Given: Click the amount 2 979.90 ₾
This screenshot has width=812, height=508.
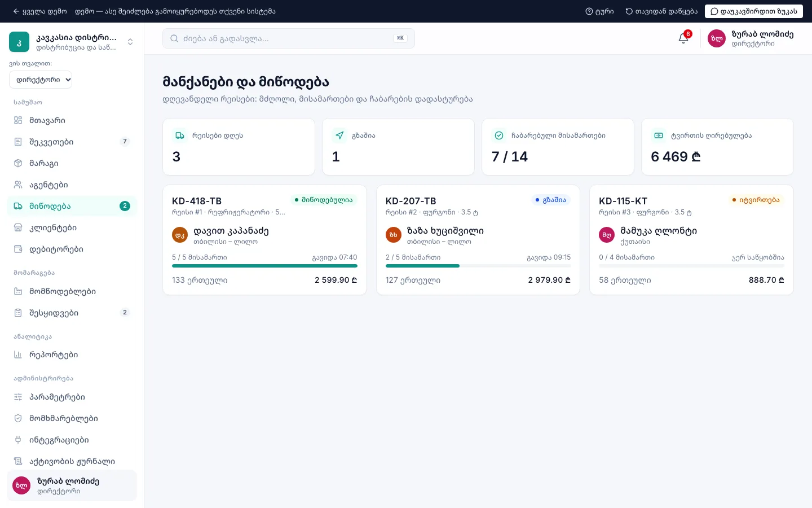Looking at the screenshot, I should pyautogui.click(x=549, y=280).
